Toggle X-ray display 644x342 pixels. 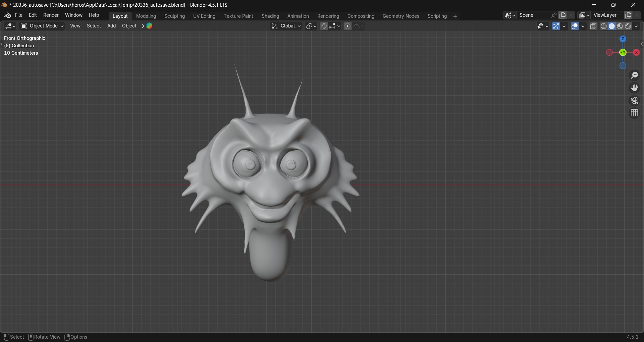tap(593, 26)
